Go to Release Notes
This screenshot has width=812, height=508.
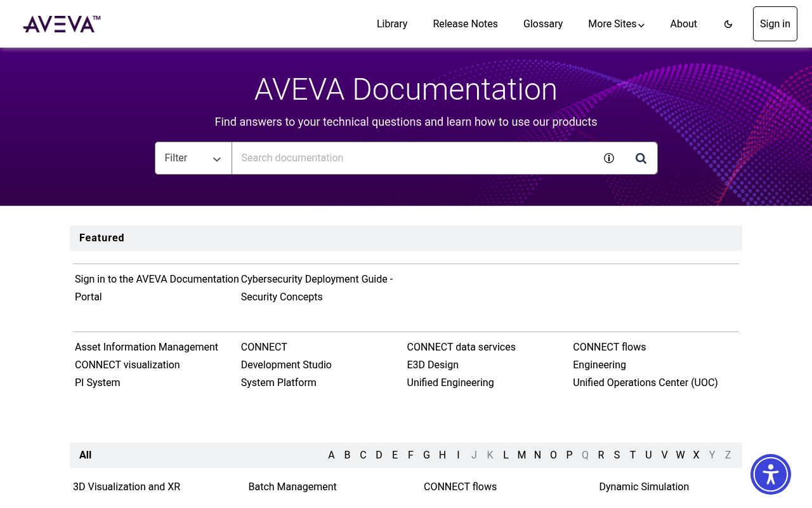click(466, 24)
